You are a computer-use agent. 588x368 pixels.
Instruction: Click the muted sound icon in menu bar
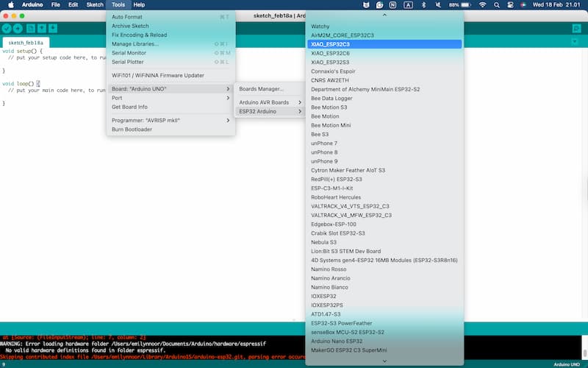click(x=437, y=5)
